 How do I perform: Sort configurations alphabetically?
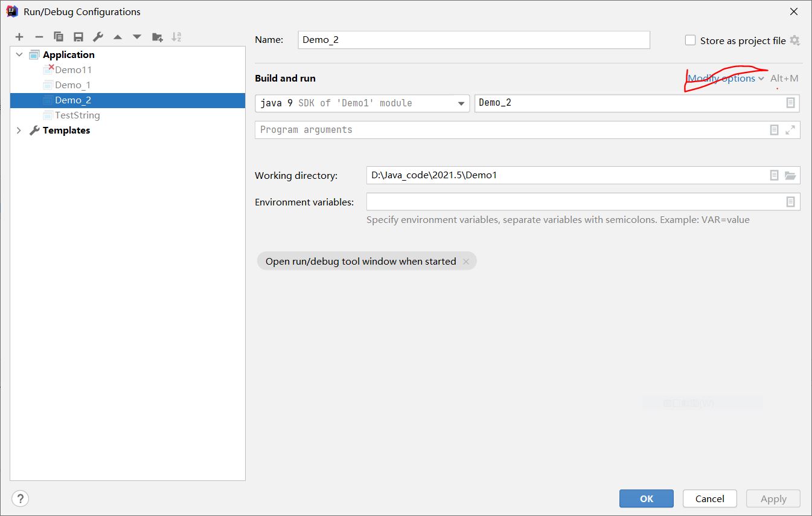pyautogui.click(x=176, y=36)
